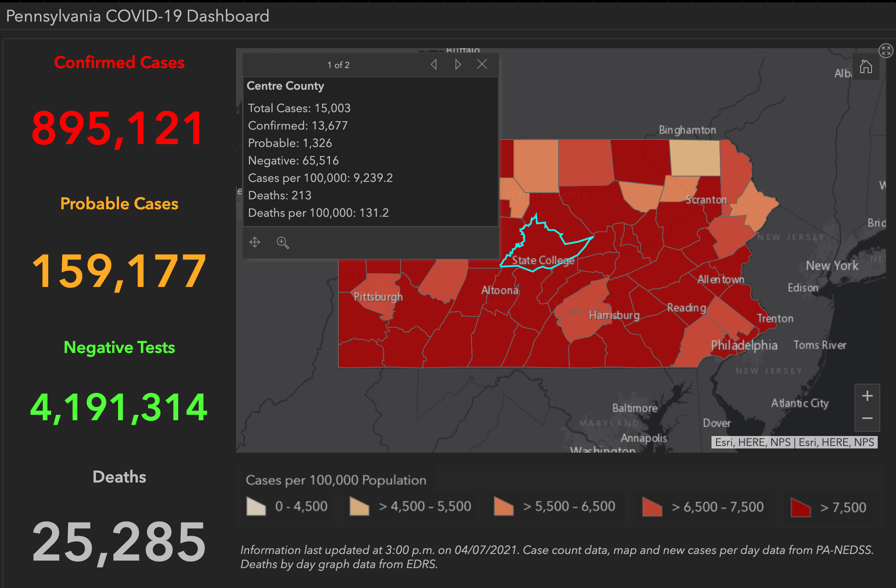Go to next popup feature arrow

click(x=458, y=64)
